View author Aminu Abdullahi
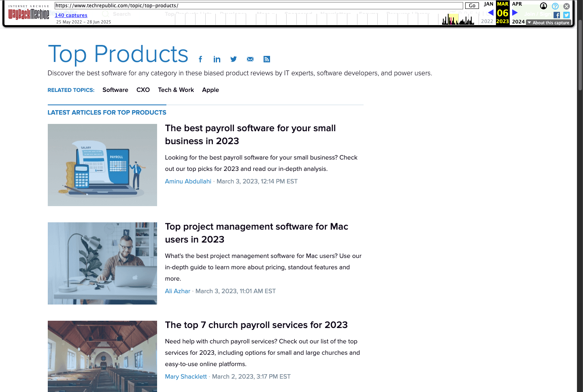The width and height of the screenshot is (583, 392). click(188, 181)
